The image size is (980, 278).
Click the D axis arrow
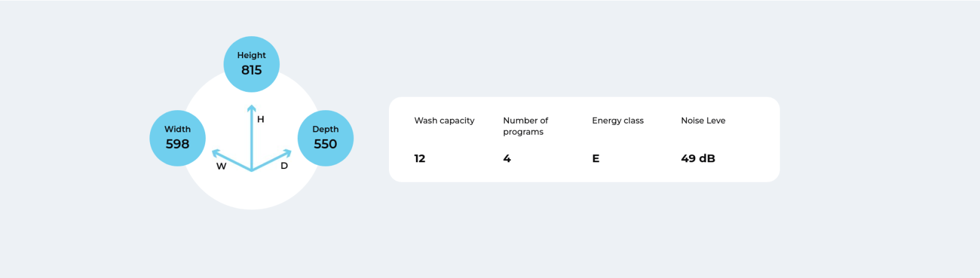coord(271,160)
